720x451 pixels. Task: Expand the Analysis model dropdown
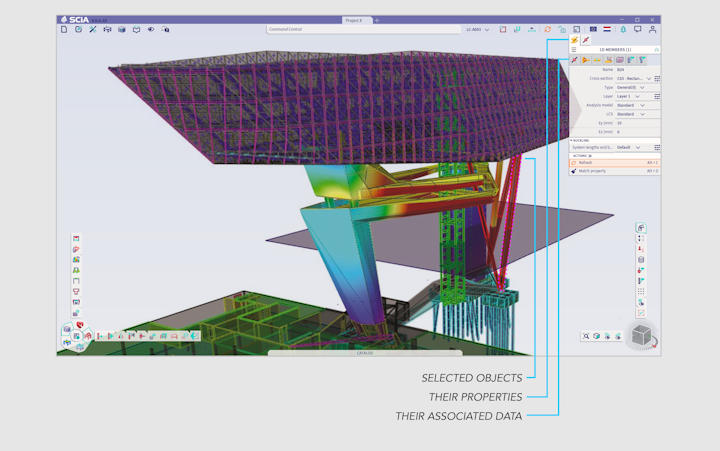pos(642,105)
